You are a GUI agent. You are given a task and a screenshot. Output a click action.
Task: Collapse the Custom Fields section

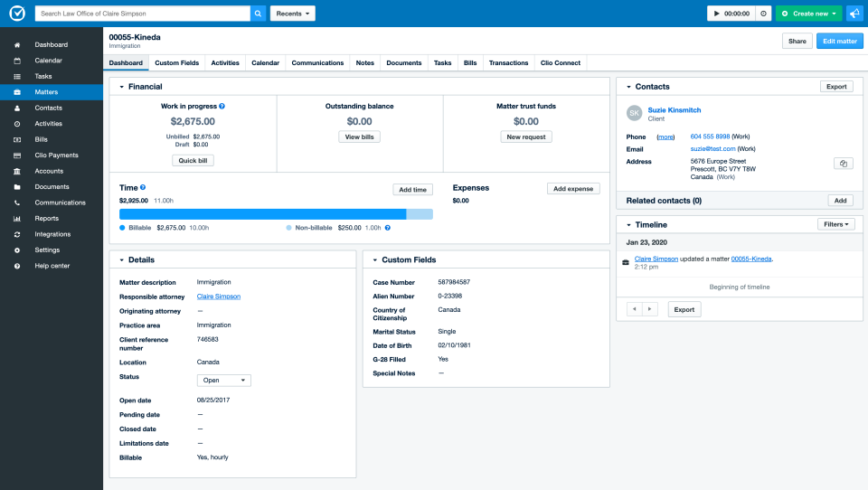click(374, 260)
